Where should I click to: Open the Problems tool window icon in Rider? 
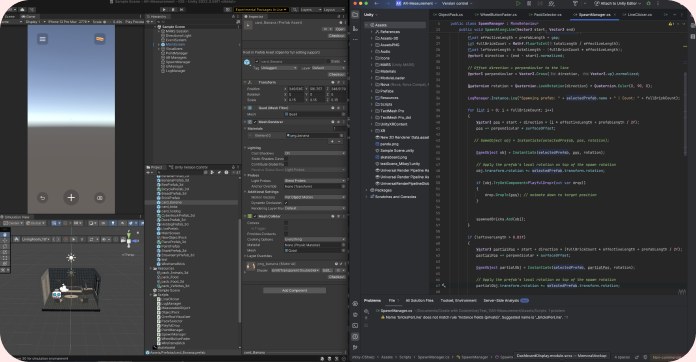tap(355, 337)
